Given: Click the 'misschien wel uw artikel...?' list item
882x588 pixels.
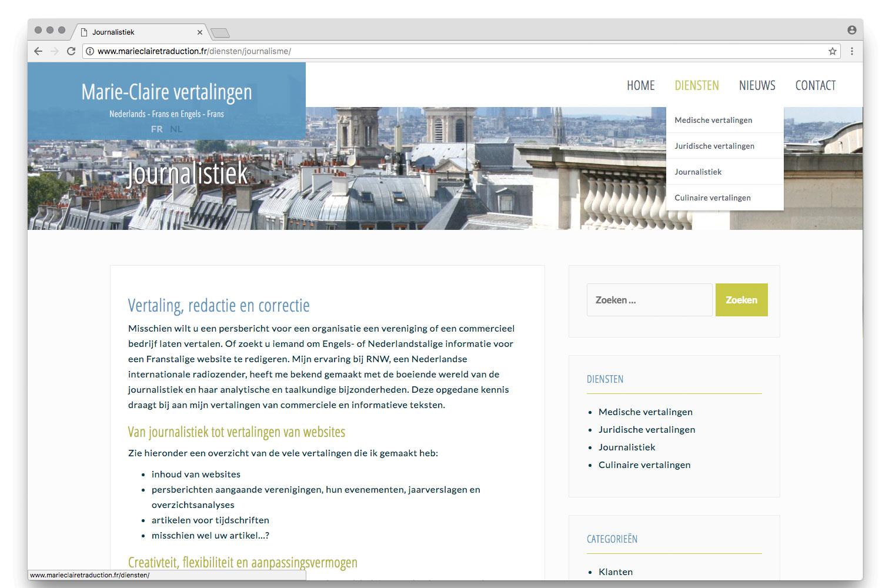Looking at the screenshot, I should pos(211,535).
